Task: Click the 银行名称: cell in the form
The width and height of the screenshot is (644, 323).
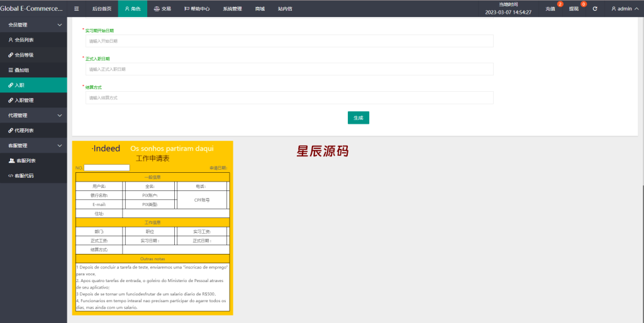Action: 99,195
